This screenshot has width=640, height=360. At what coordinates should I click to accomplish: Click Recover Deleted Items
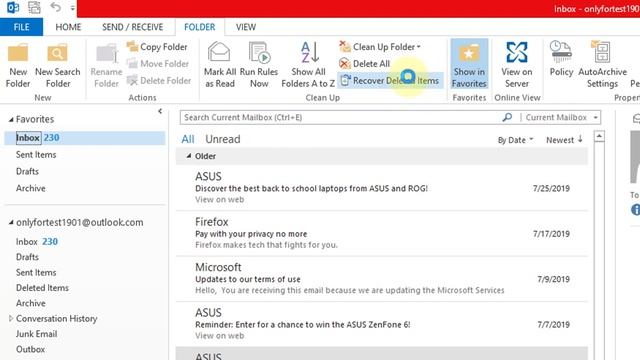390,80
